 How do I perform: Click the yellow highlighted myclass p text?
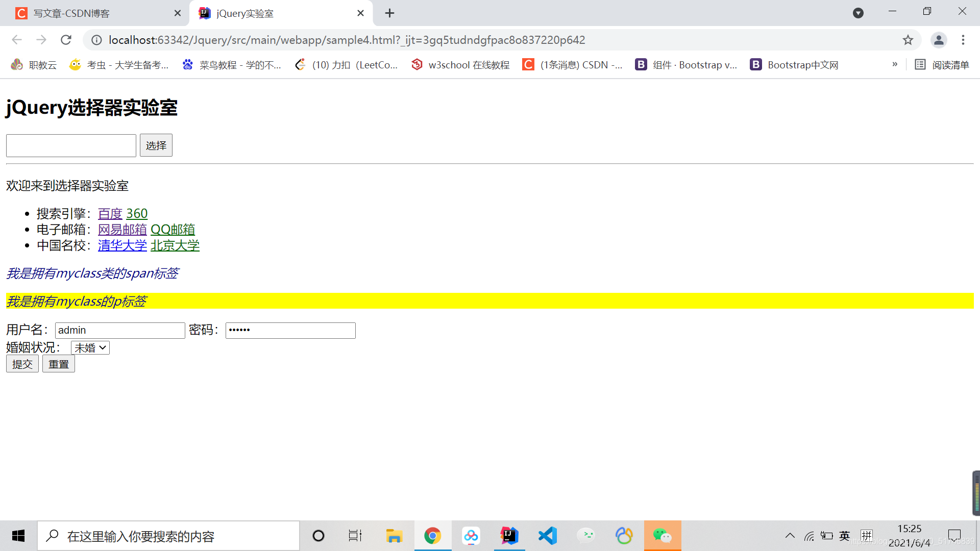(x=77, y=302)
